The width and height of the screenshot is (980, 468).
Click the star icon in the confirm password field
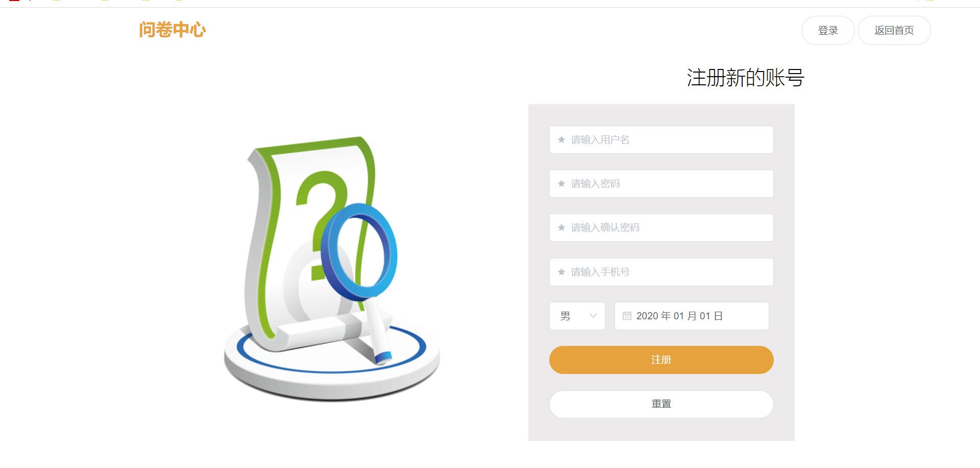point(561,227)
